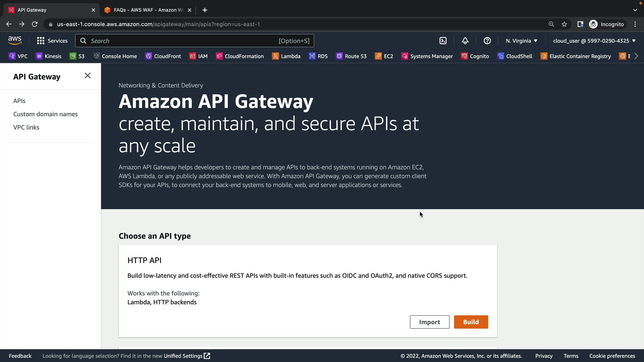Open the notifications bell icon
Screen dimensions: 644x362
465,41
